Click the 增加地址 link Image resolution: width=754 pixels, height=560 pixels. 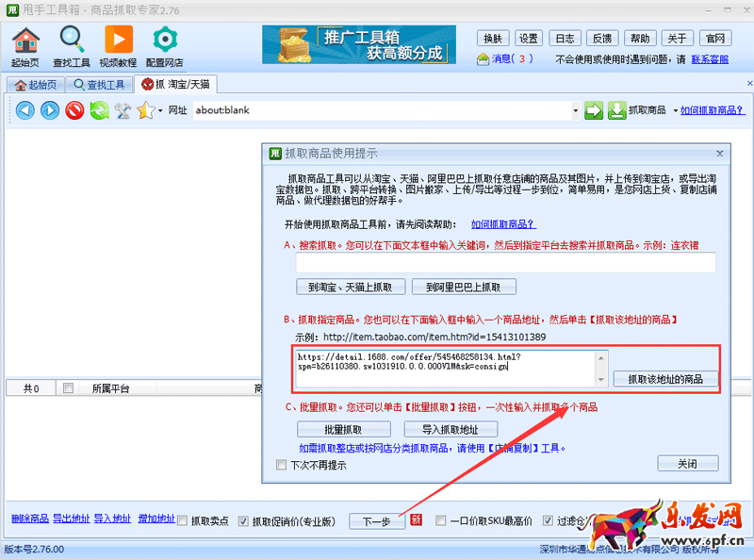[156, 519]
